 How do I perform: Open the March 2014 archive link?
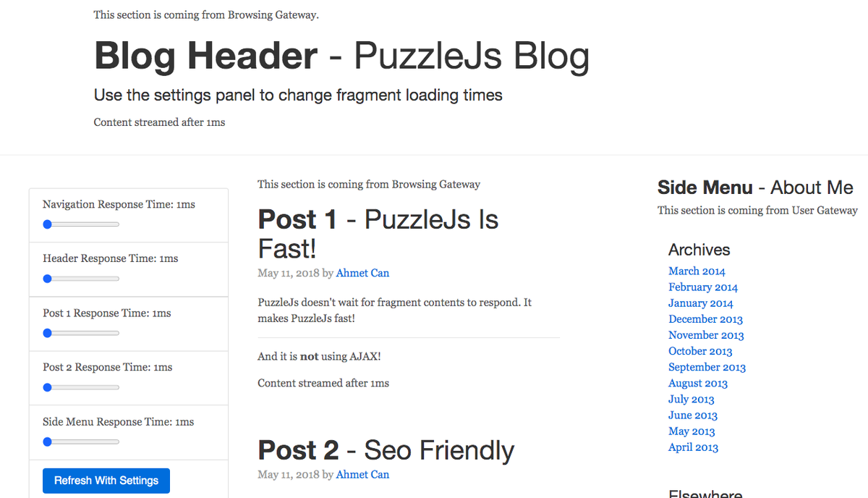pos(697,271)
